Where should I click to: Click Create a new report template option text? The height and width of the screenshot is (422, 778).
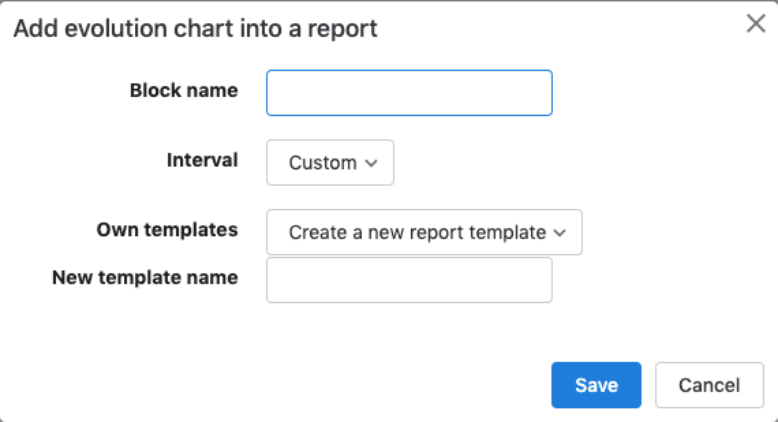417,232
